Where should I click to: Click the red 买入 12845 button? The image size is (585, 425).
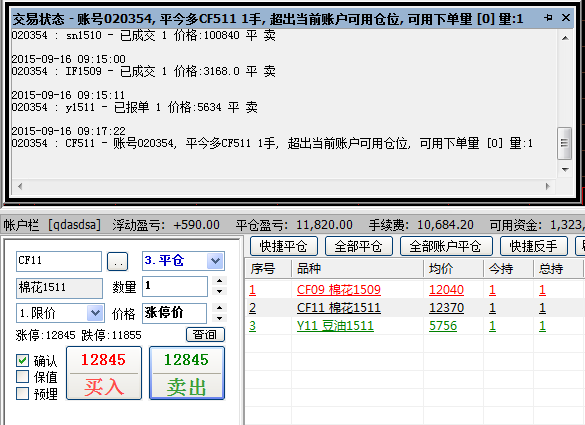tap(104, 373)
